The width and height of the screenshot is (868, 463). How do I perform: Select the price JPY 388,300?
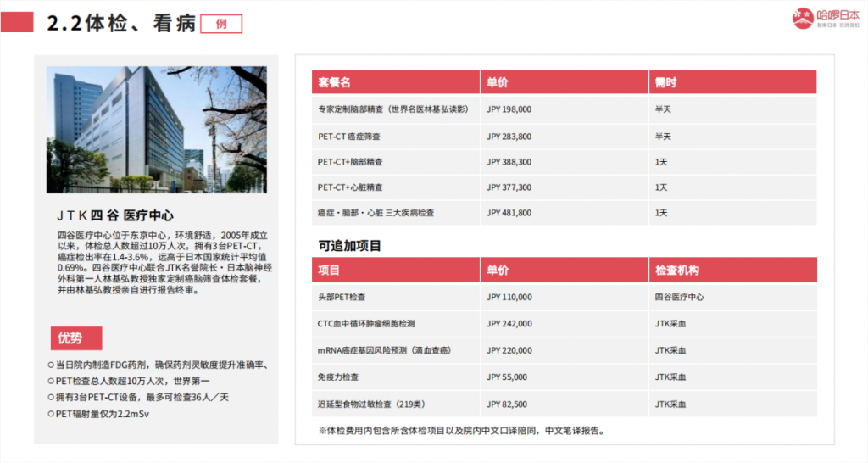[509, 162]
